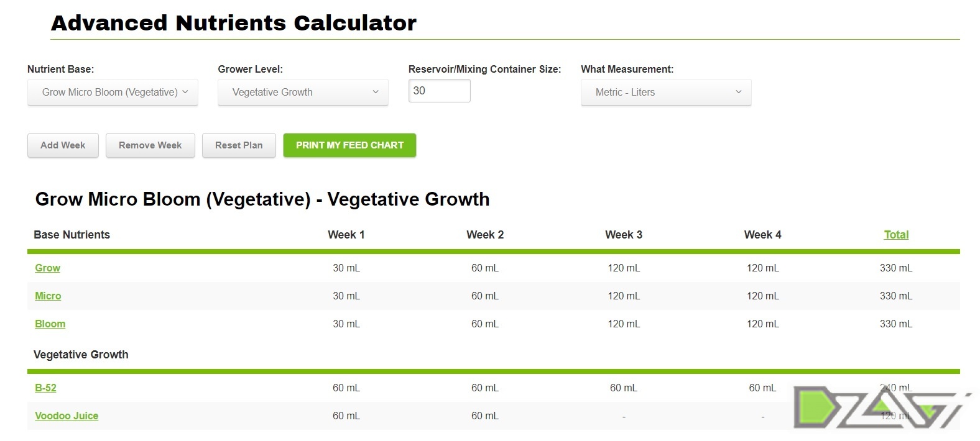The height and width of the screenshot is (441, 980).
Task: Click the Advanced Nutrients Calculator page title
Action: point(234,23)
